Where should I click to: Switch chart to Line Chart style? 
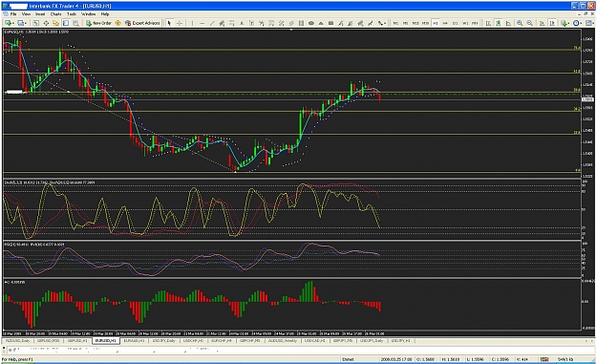coord(508,23)
